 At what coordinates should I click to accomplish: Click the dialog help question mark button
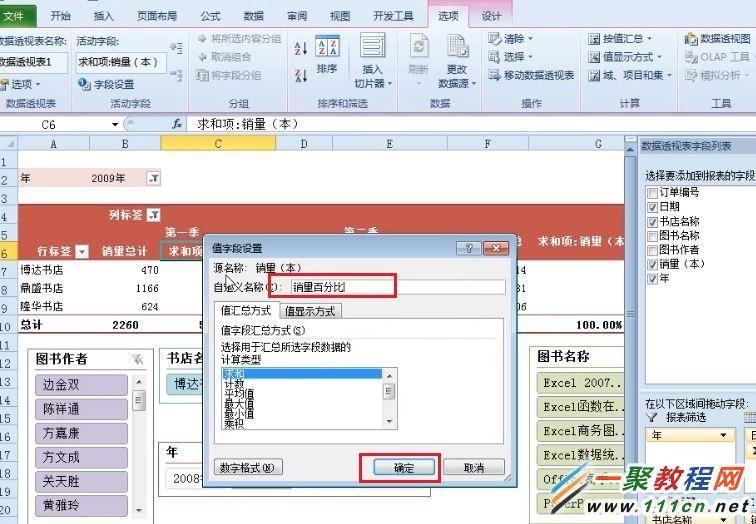[x=467, y=248]
